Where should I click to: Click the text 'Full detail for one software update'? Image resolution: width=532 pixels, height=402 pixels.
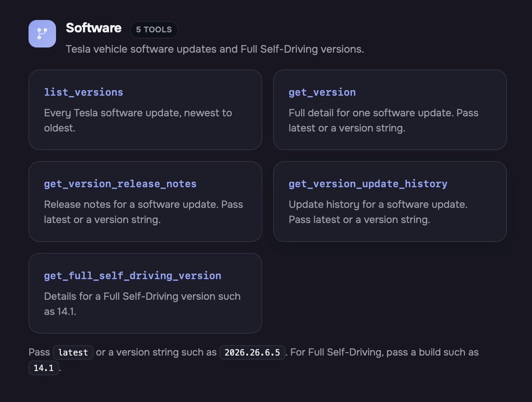point(371,113)
